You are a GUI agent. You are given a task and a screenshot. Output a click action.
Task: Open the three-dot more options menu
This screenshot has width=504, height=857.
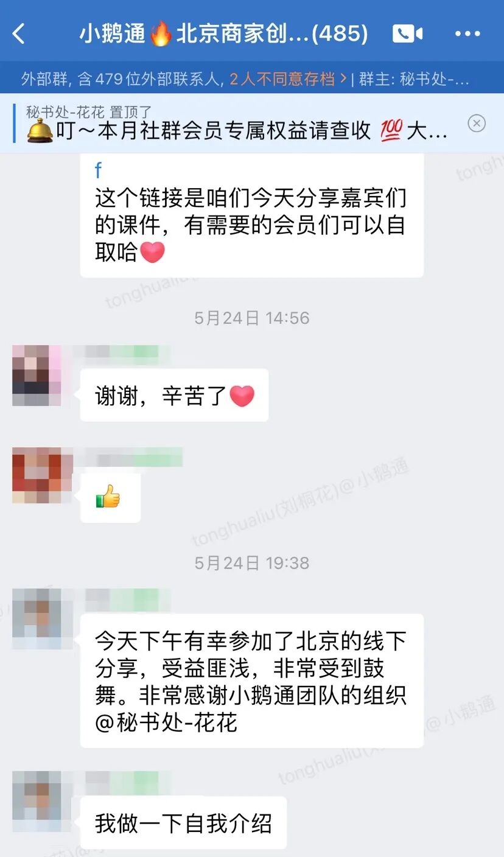(x=468, y=34)
